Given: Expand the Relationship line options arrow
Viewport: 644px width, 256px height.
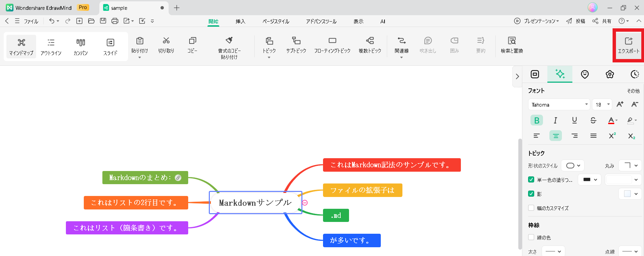Looking at the screenshot, I should [x=401, y=58].
